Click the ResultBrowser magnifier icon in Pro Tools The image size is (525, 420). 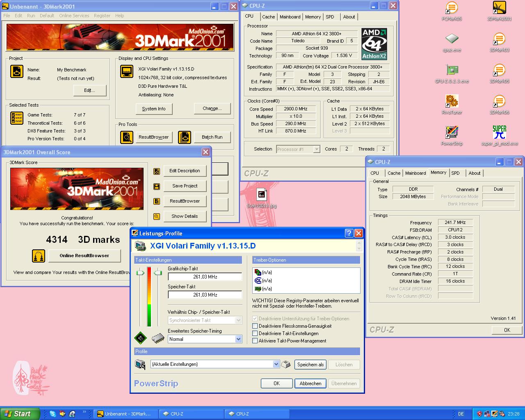[x=127, y=137]
